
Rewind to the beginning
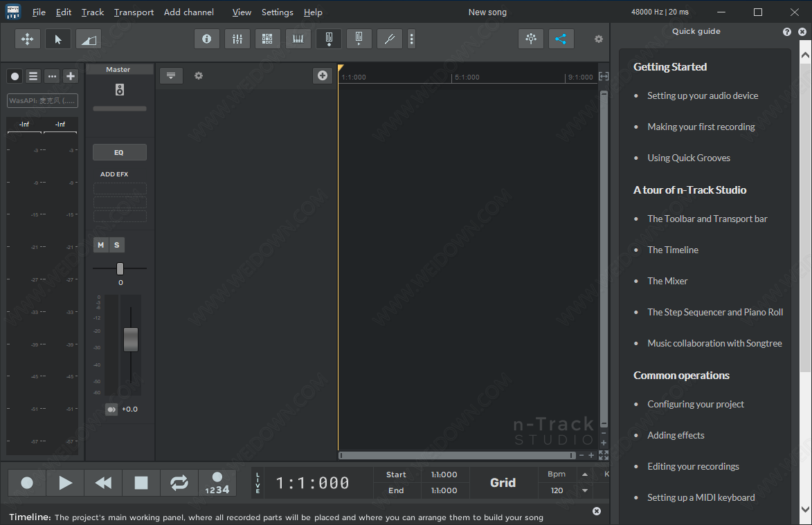[x=103, y=483]
